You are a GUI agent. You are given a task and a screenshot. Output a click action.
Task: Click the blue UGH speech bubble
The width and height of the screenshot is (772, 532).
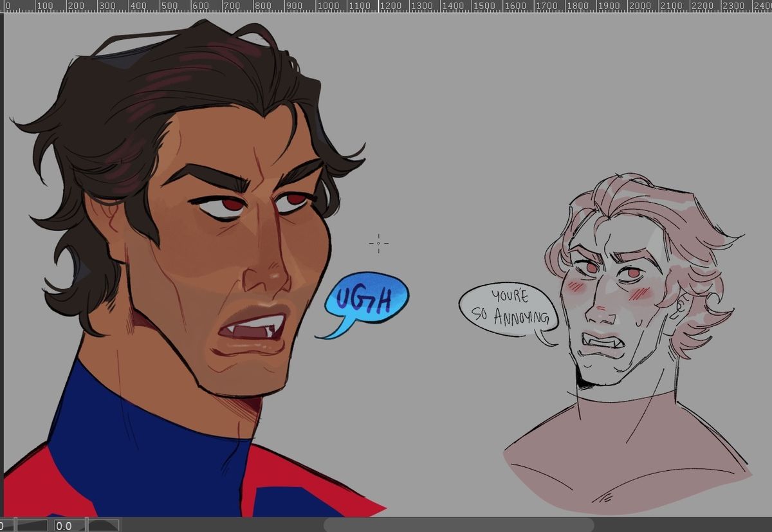click(x=365, y=302)
